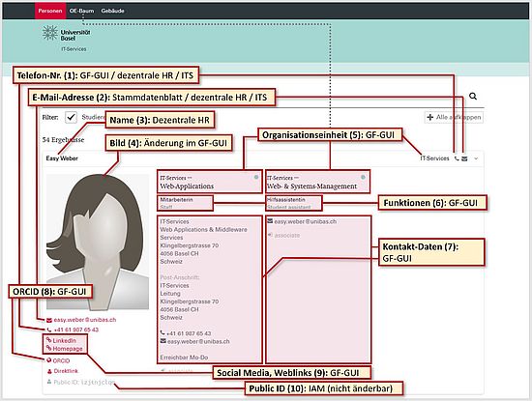This screenshot has width=532, height=401.
Task: Click the Web Applications & Middleware address line
Action: tap(203, 229)
